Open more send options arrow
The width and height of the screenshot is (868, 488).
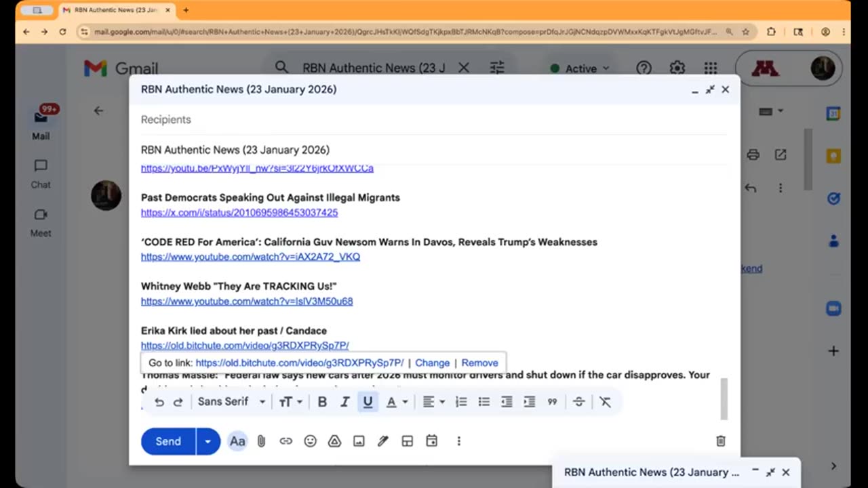coord(208,441)
